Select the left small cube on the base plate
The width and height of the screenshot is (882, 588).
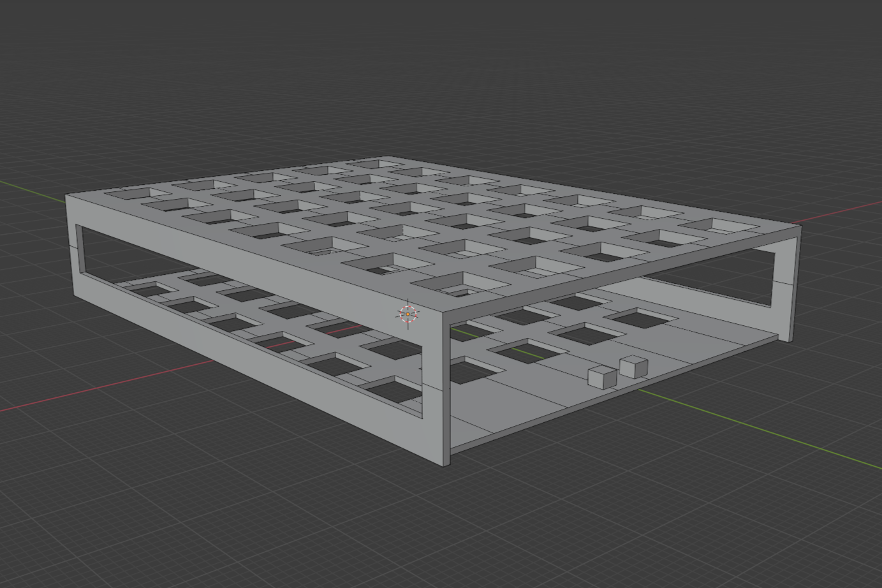point(602,376)
